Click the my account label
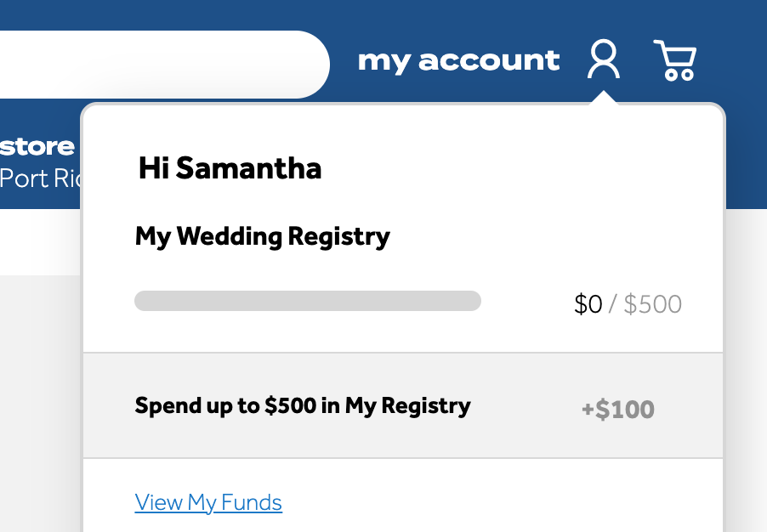Image resolution: width=767 pixels, height=532 pixels. pyautogui.click(x=459, y=61)
